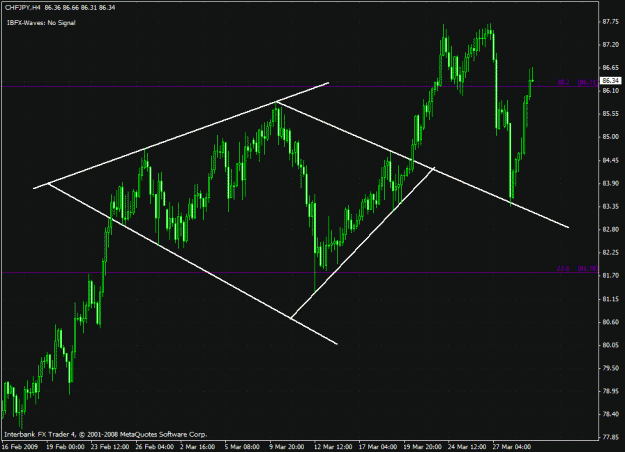Screen dimensions: 625x452
Task: Select the current price tag 86.34
Action: 611,81
